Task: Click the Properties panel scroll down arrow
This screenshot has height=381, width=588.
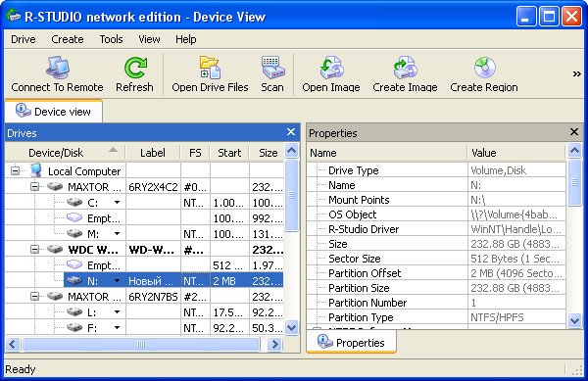Action: pyautogui.click(x=575, y=320)
